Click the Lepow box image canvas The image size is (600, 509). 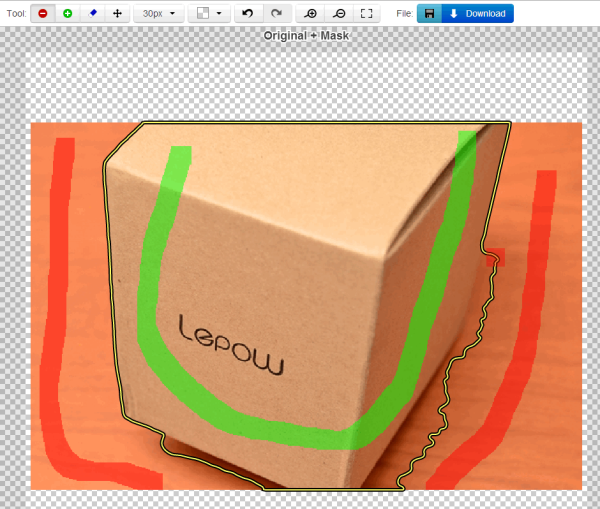point(306,306)
